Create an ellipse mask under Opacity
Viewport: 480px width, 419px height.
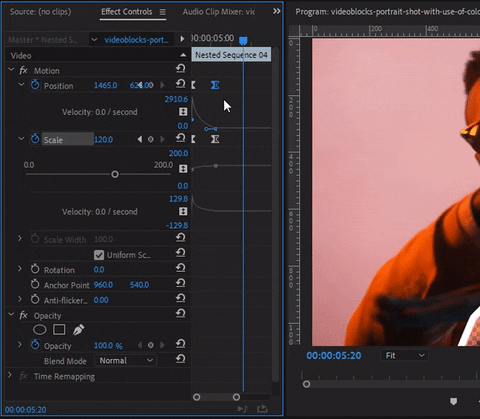[40, 330]
